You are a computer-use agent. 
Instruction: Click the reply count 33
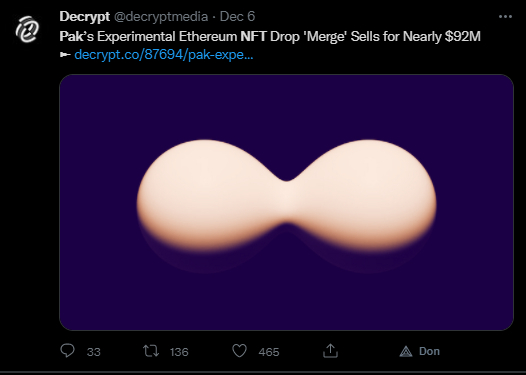94,352
